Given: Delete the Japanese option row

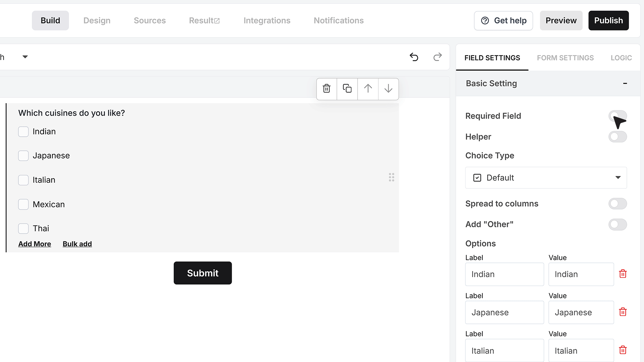Looking at the screenshot, I should point(623,312).
